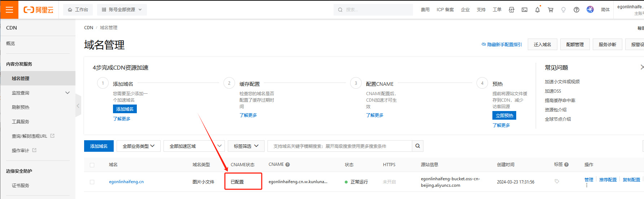Image resolution: width=644 pixels, height=199 pixels.
Task: Select the egonlinhaifeng.cn row checkbox
Action: click(x=92, y=182)
